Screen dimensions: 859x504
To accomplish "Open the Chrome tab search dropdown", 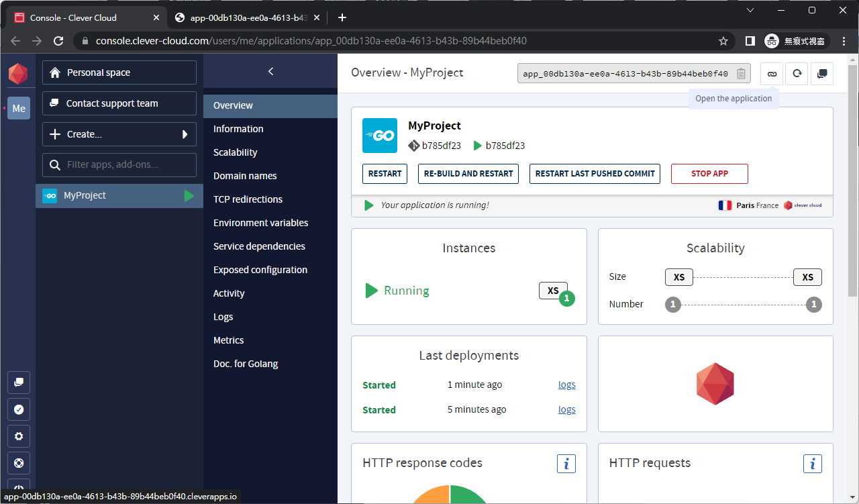I will point(749,10).
